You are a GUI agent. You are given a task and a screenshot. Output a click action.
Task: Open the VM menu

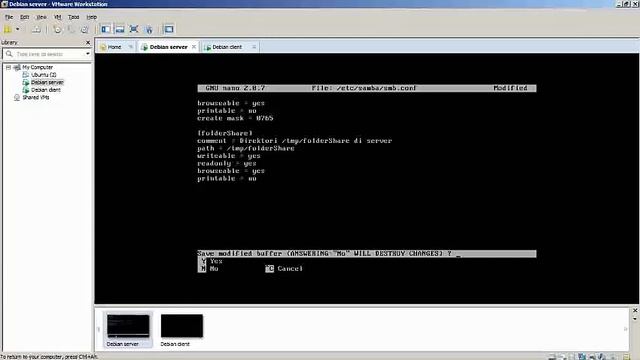(58, 17)
